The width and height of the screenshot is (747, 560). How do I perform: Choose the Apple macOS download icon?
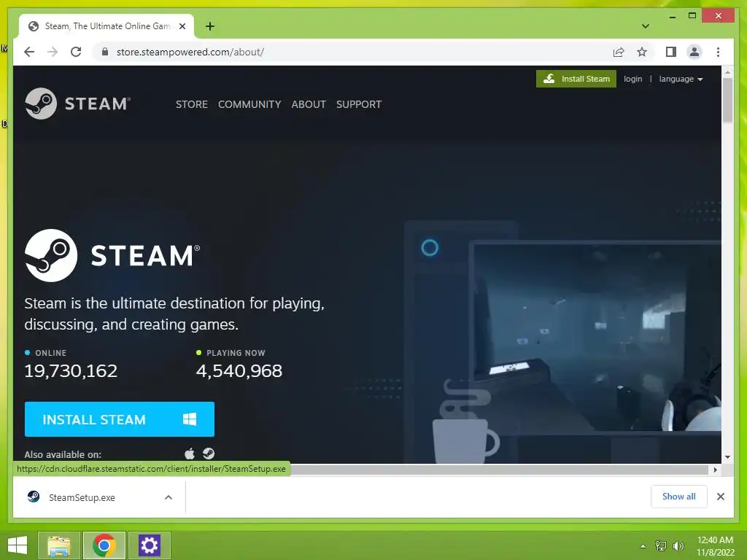(x=190, y=454)
